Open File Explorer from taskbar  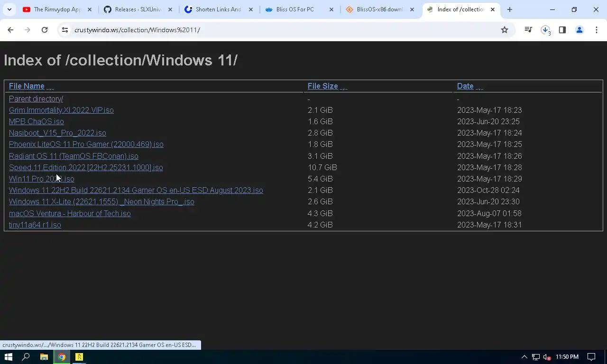point(44,357)
